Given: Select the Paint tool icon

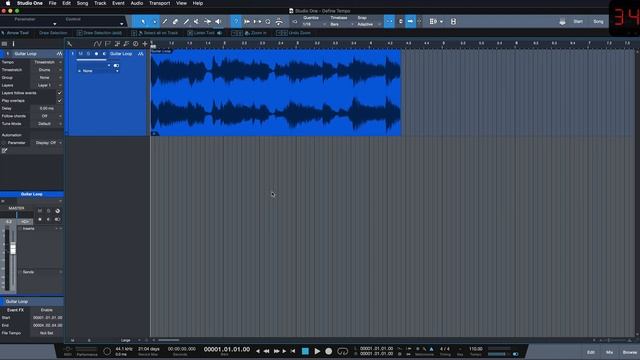Looking at the screenshot, I should pyautogui.click(x=186, y=22).
